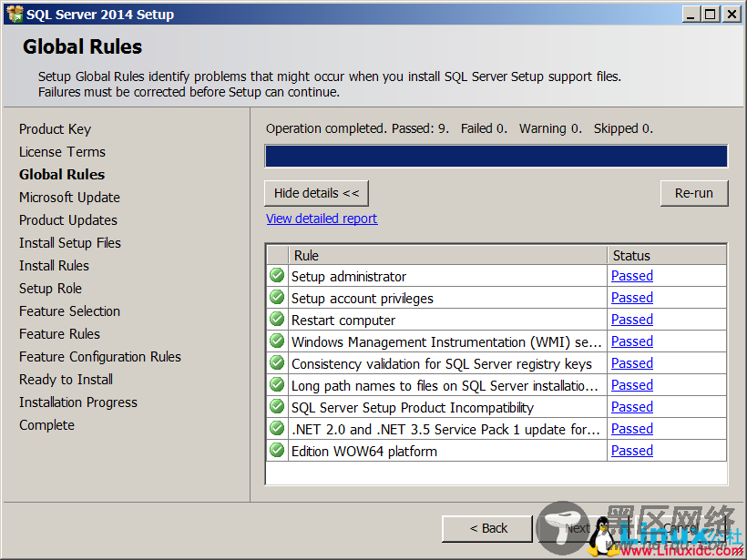Open Passed status for Edition WOW64 platform
The height and width of the screenshot is (560, 747).
tap(632, 451)
